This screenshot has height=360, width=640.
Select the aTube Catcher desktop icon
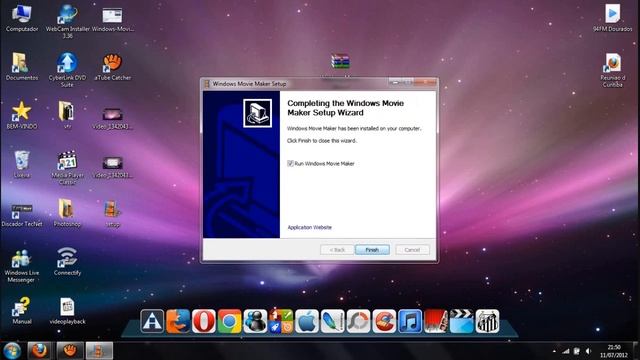tap(113, 67)
